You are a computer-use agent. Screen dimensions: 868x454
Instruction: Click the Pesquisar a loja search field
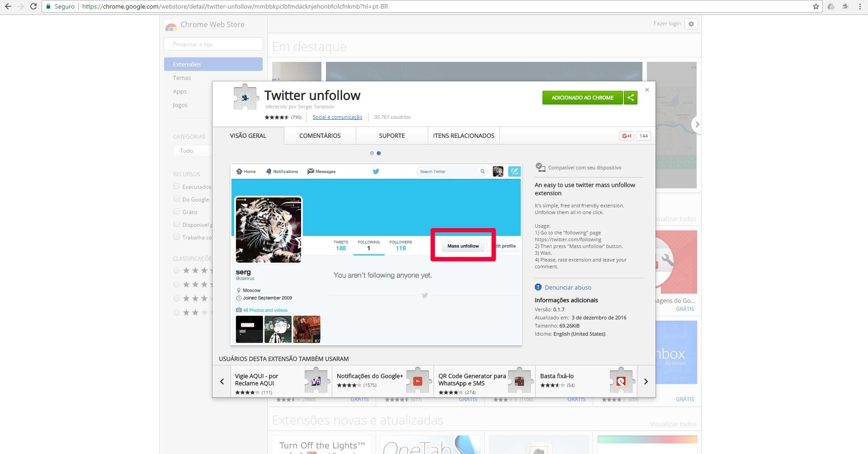pyautogui.click(x=213, y=44)
